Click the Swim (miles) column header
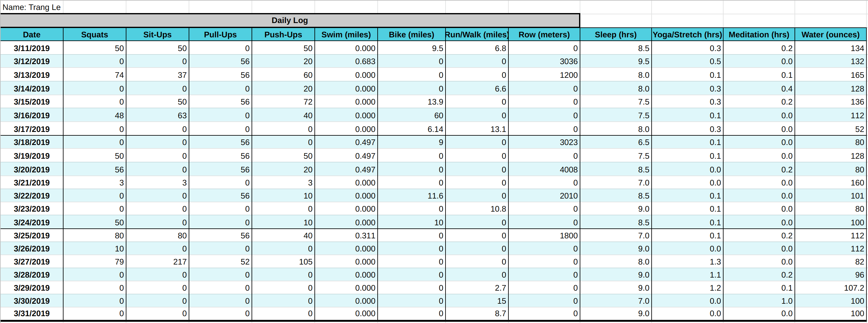Viewport: 868px width, 323px height. pos(345,34)
